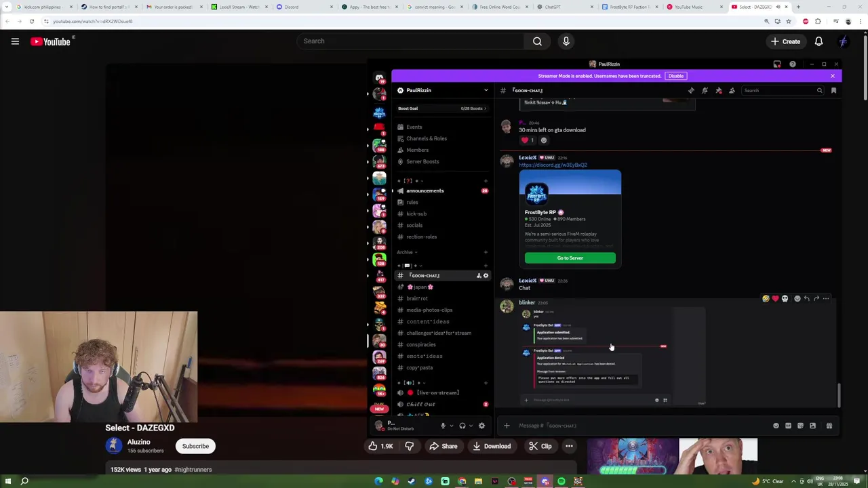The image size is (868, 488).
Task: Open more options on blinker's message
Action: coord(826,298)
